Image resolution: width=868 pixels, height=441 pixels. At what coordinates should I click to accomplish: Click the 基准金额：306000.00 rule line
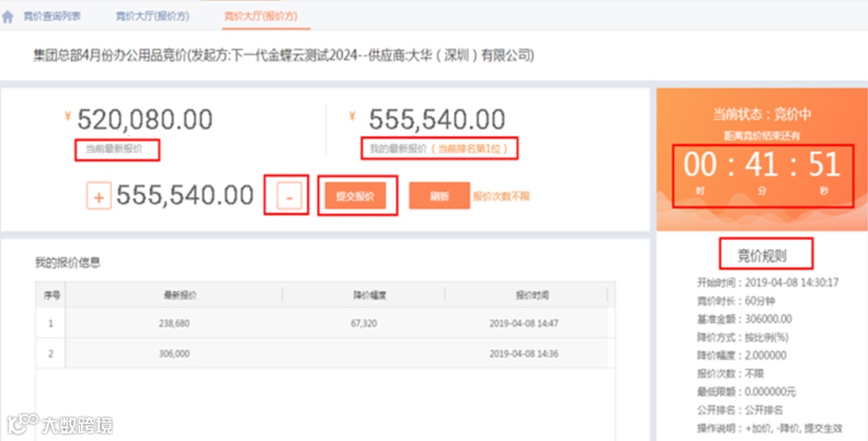744,319
